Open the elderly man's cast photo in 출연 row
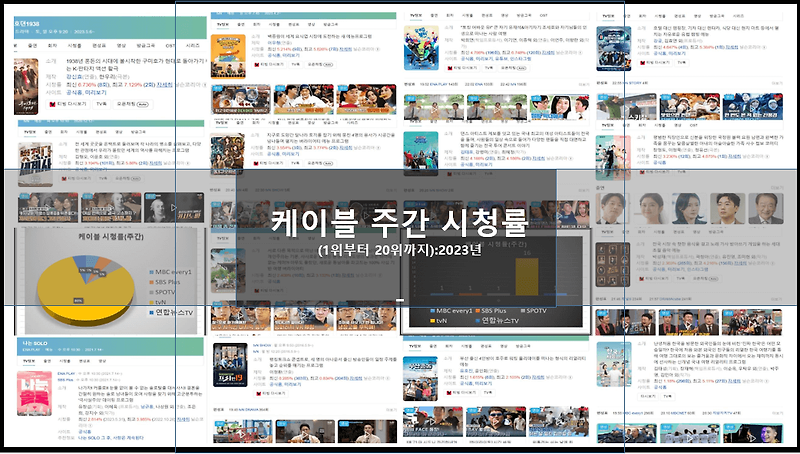 765,208
